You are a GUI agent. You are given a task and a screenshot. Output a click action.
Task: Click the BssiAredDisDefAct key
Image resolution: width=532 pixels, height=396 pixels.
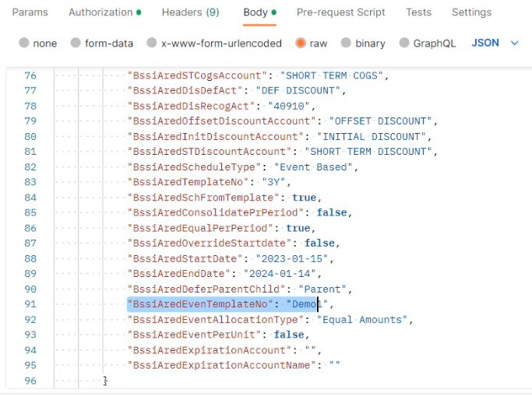tap(185, 90)
